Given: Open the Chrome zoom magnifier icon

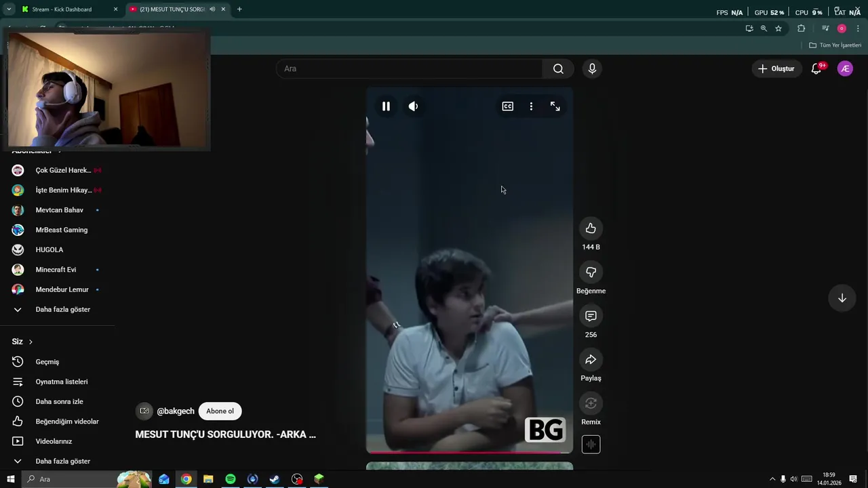Looking at the screenshot, I should pyautogui.click(x=764, y=28).
